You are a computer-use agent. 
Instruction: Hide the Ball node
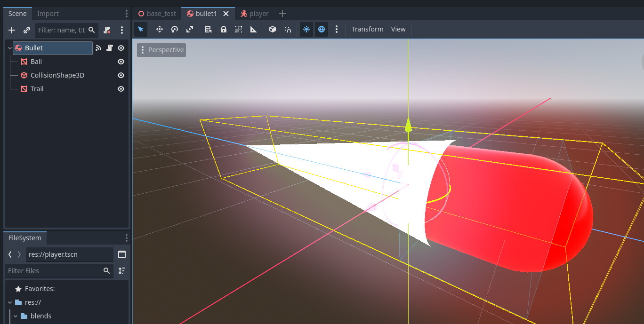tap(121, 61)
